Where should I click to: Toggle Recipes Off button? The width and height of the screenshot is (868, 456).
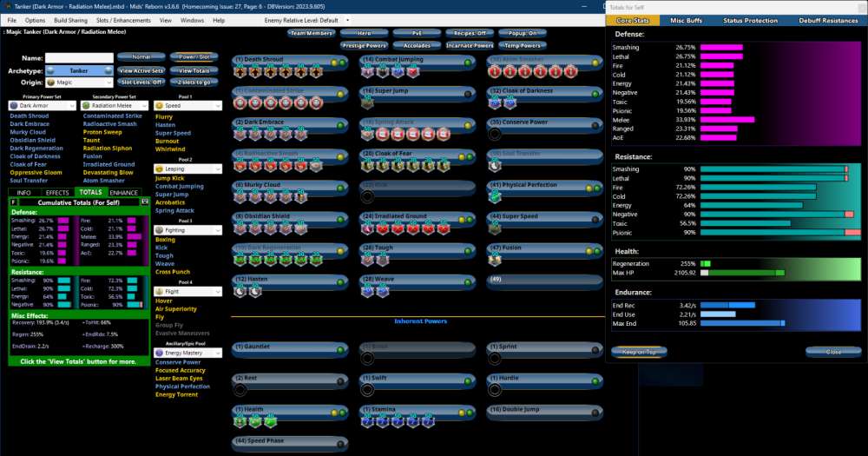[x=470, y=33]
